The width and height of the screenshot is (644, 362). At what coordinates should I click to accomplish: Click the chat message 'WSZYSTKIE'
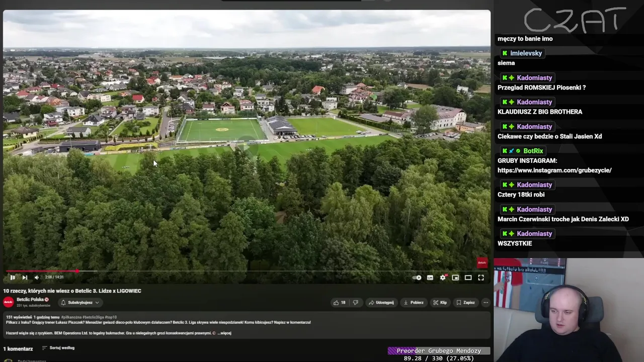click(x=515, y=243)
